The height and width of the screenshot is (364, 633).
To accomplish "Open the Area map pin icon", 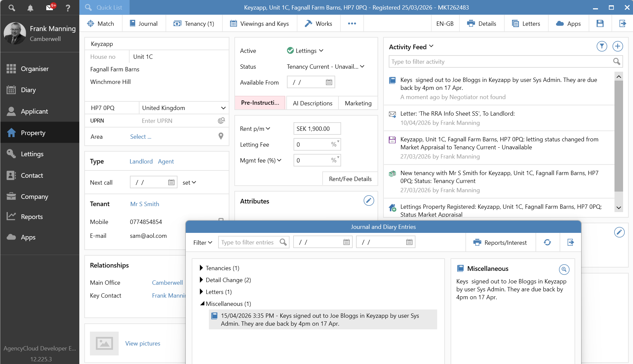I will pyautogui.click(x=221, y=136).
